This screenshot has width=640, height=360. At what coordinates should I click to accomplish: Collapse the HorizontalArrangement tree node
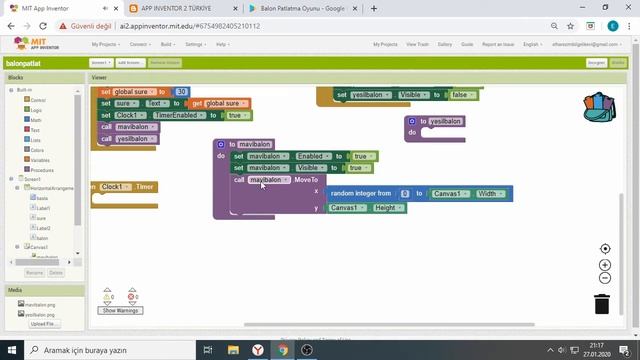pyautogui.click(x=18, y=188)
